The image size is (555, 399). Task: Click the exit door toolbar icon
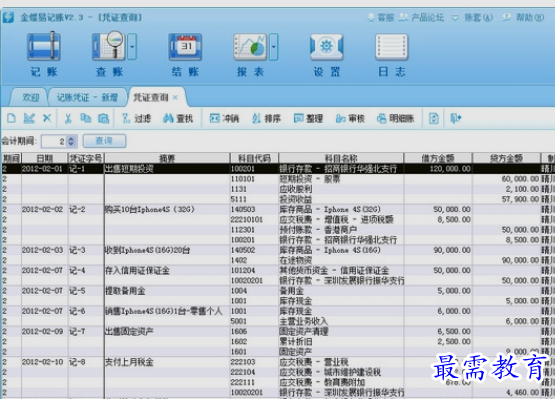point(455,118)
